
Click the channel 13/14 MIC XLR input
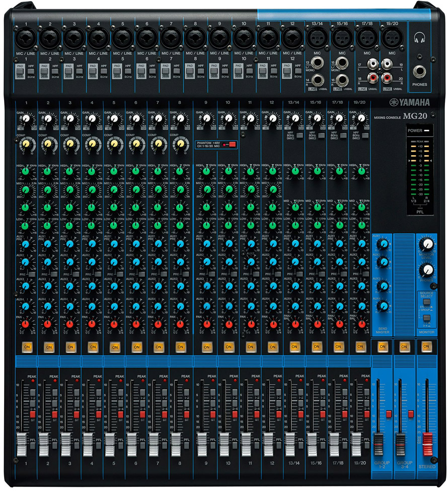[317, 38]
